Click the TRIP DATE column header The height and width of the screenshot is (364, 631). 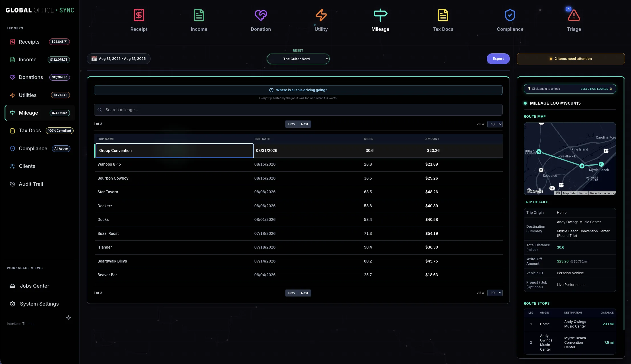(x=262, y=139)
